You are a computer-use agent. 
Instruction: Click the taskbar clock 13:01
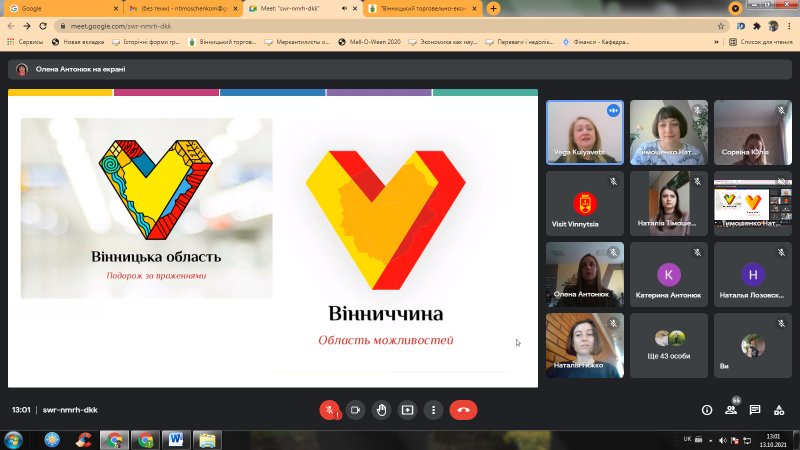pos(773,440)
